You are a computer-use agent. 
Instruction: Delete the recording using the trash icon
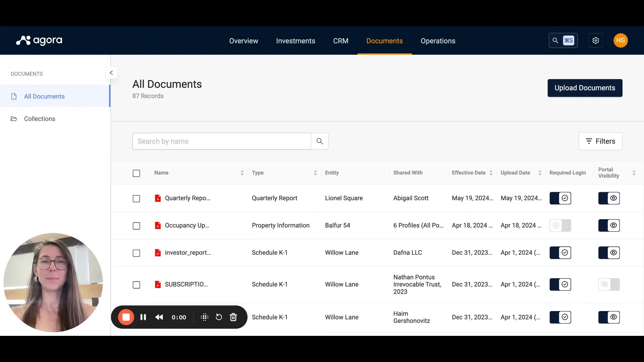click(233, 317)
